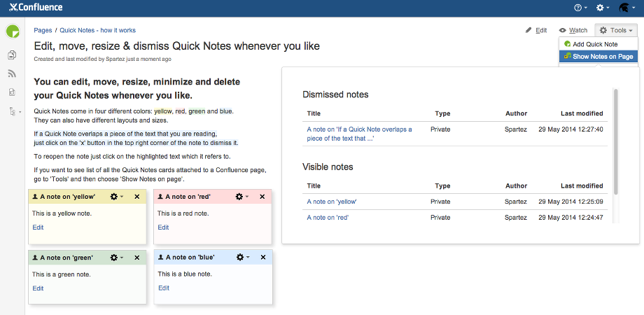
Task: Open the user profile avatar menu
Action: pos(625,8)
